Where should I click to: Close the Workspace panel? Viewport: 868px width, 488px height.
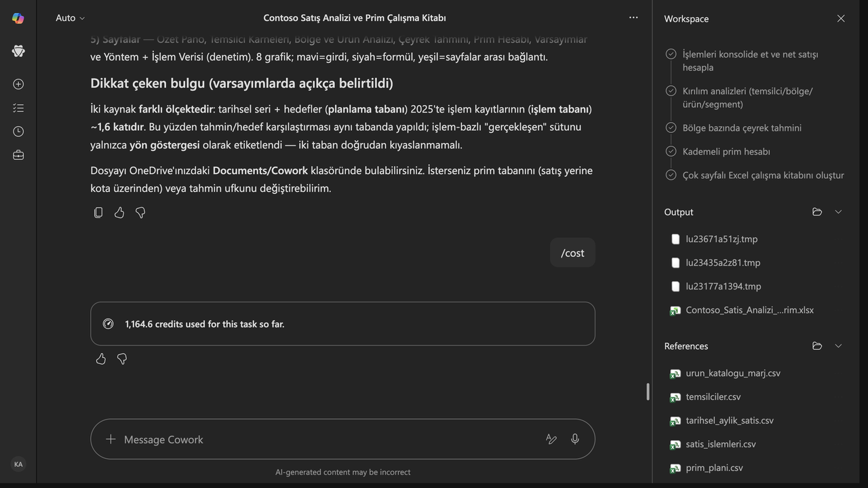[x=841, y=19]
